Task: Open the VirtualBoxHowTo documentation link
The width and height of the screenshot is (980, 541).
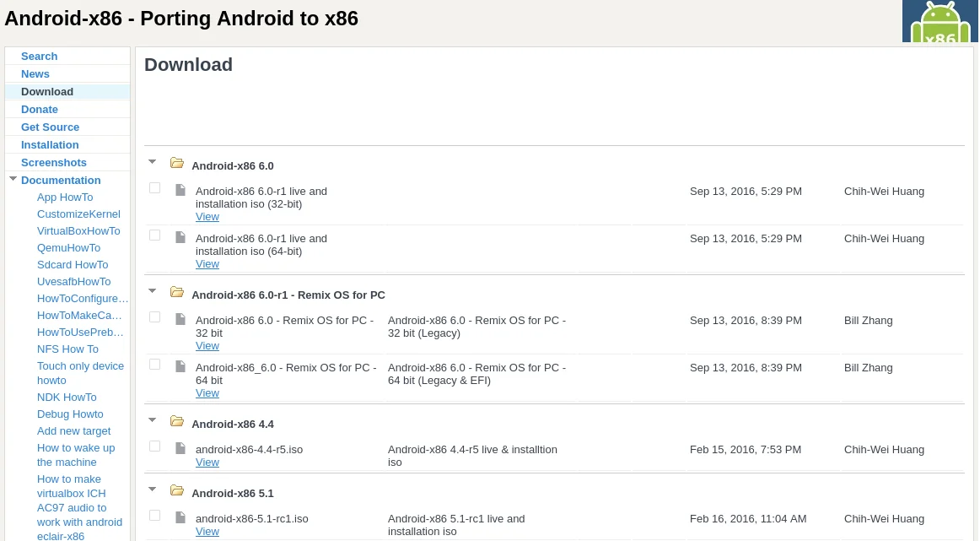Action: (x=78, y=230)
